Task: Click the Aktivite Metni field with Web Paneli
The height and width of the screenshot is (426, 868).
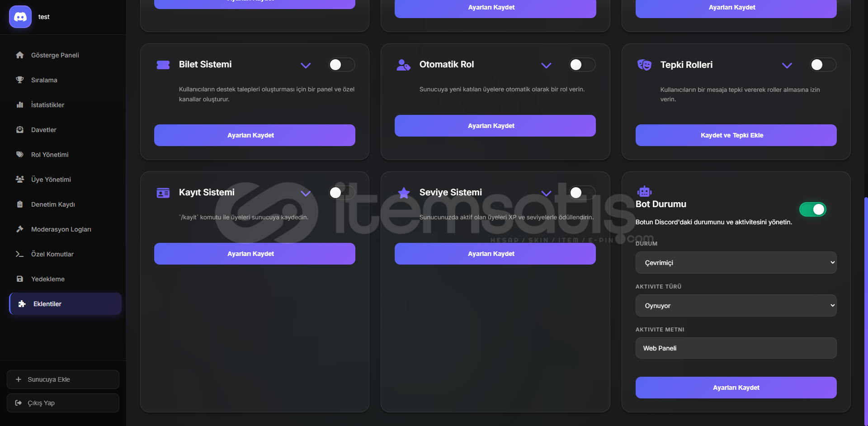Action: click(736, 348)
